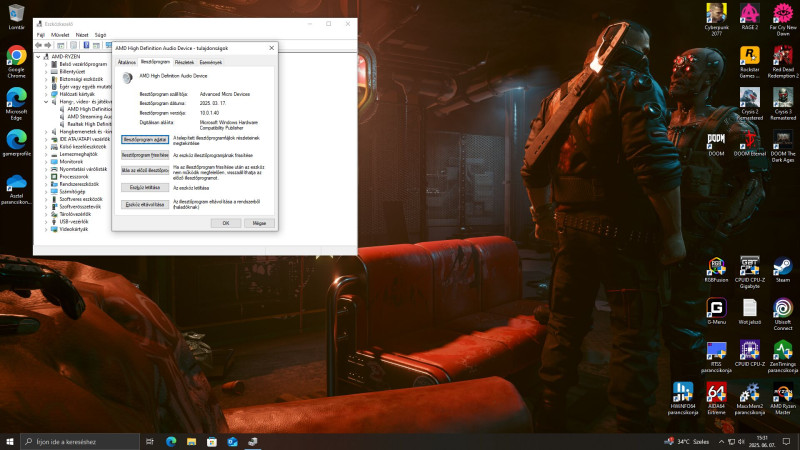Open the Windows Start menu
Screen dimensions: 800x450
click(x=10, y=441)
